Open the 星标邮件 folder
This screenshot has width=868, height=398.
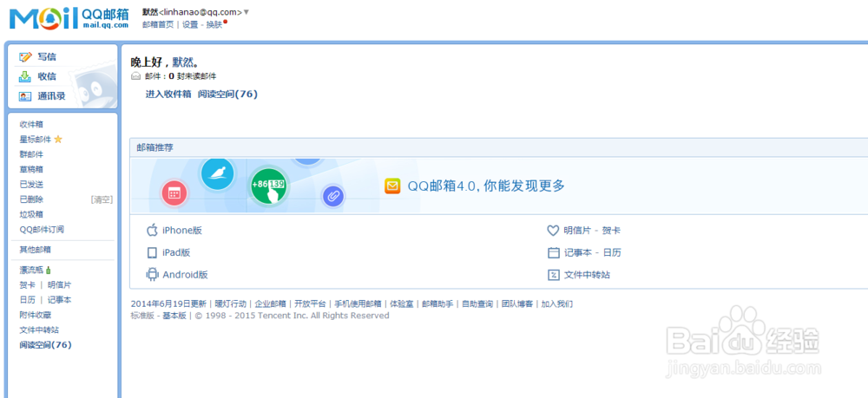(36, 140)
